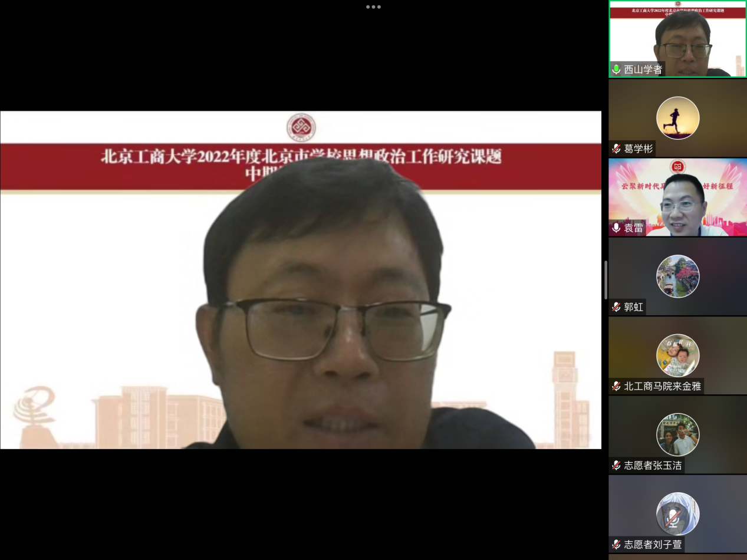Screen dimensions: 747x560
Task: Select 北工商马院来金雅's baby photo avatar
Action: [x=677, y=355]
